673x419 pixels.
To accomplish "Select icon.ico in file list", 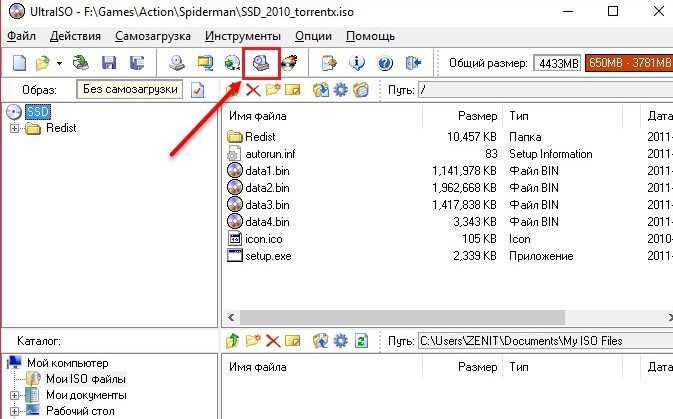I will click(x=264, y=239).
